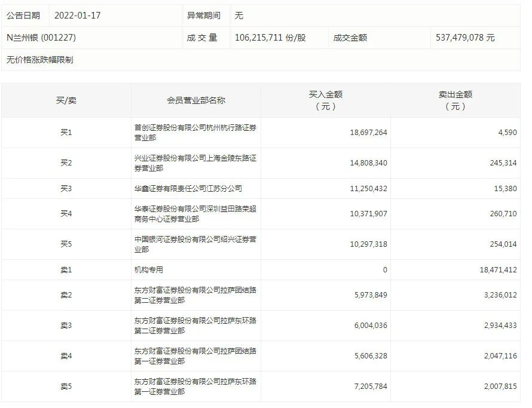This screenshot has width=532, height=408.
Task: Select the 会员营业部名称 column header
Action: coord(194,100)
